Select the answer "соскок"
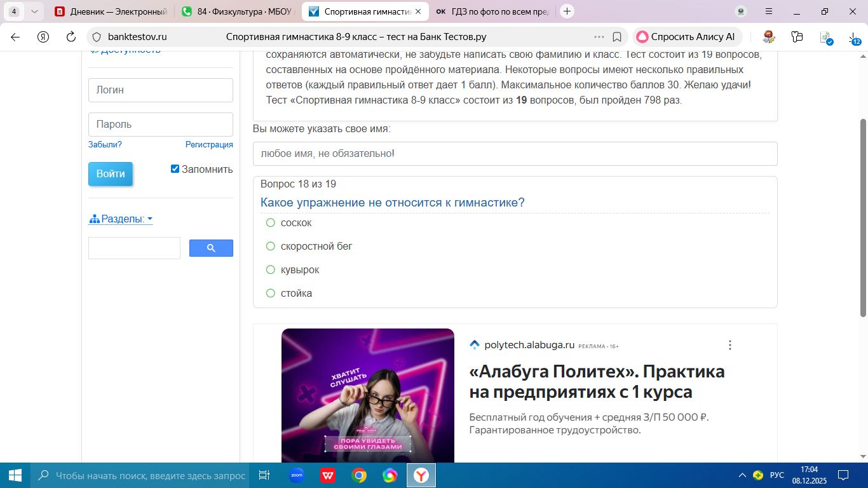 click(x=271, y=223)
